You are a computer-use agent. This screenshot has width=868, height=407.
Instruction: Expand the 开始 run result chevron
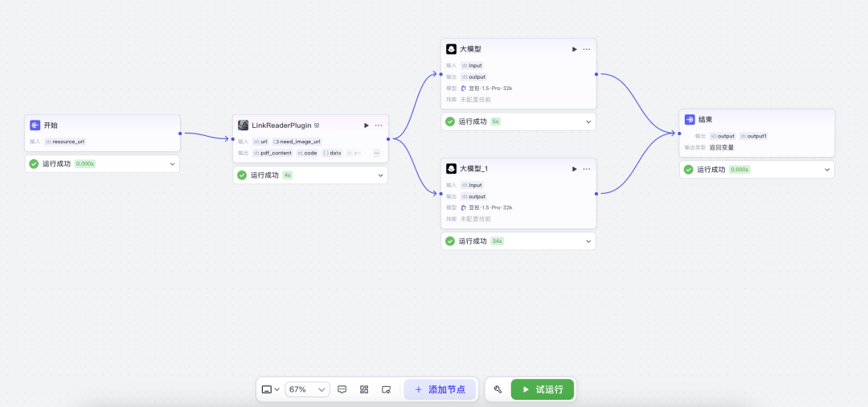pos(172,164)
